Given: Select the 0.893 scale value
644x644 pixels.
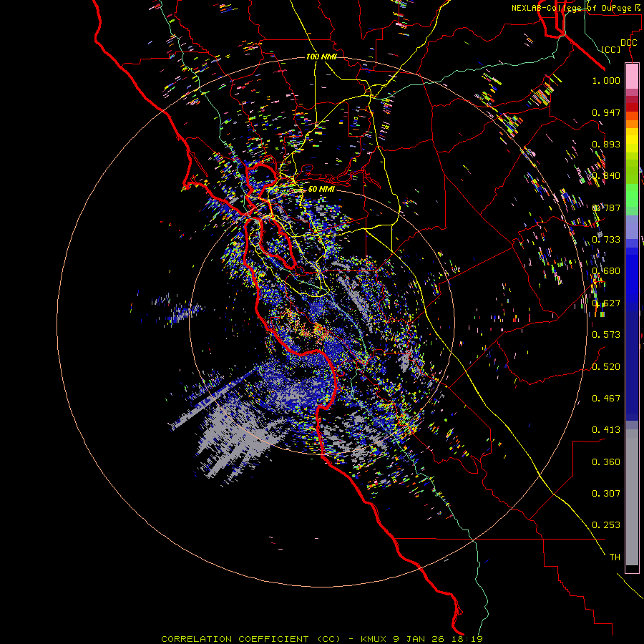Looking at the screenshot, I should [606, 144].
